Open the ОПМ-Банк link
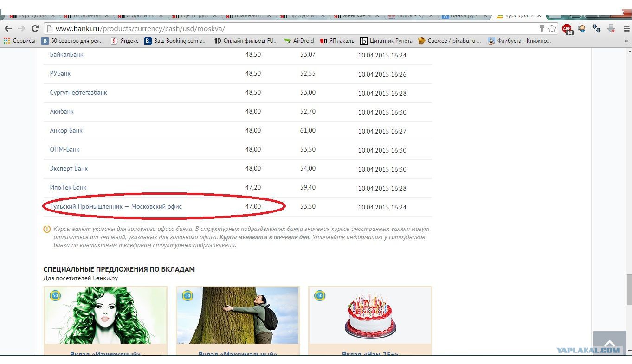 [65, 150]
